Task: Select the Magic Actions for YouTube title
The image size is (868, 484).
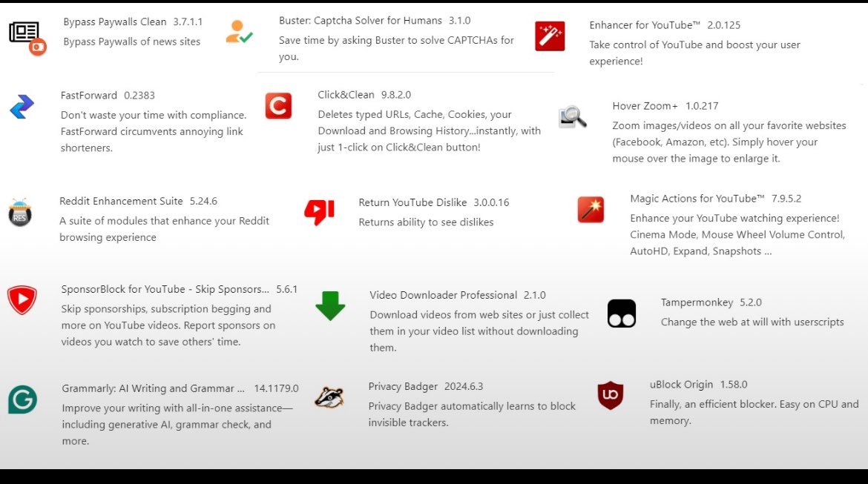Action: click(x=697, y=198)
